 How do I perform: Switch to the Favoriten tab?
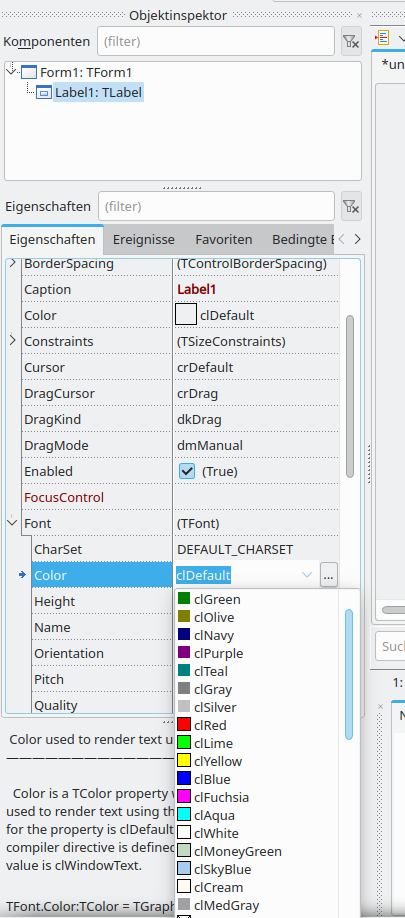click(224, 239)
